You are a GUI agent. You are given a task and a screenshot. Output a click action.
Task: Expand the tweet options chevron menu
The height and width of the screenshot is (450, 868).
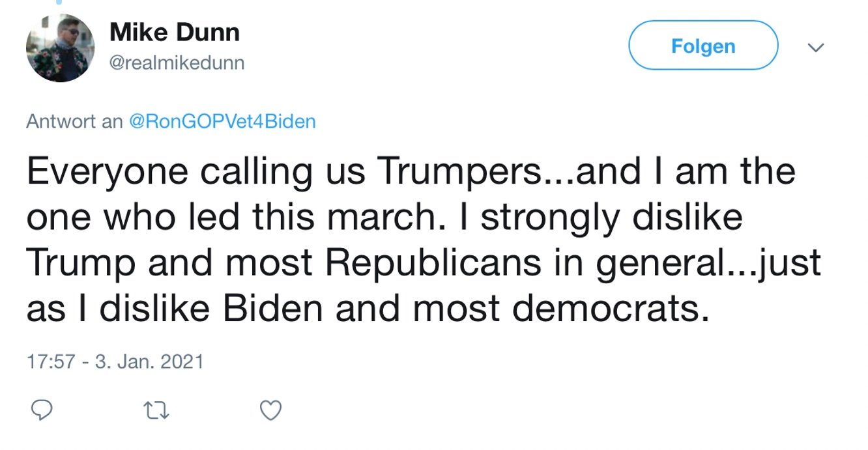pos(816,48)
